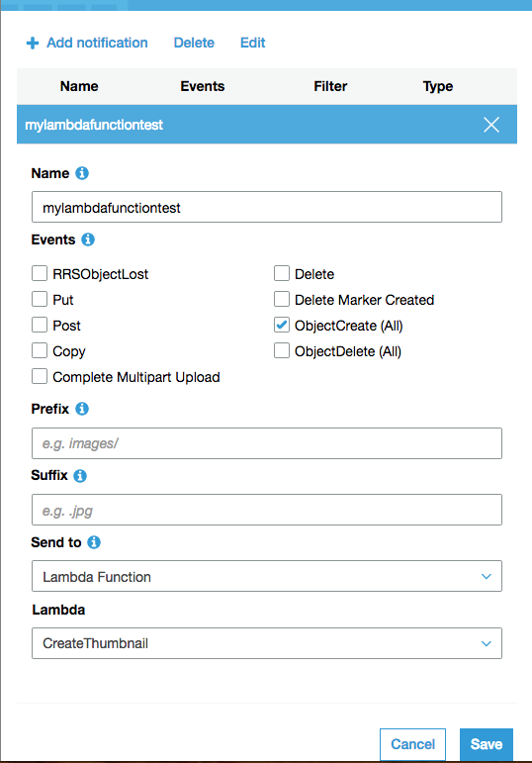532x763 pixels.
Task: Open the Events info tooltip icon
Action: (x=88, y=239)
